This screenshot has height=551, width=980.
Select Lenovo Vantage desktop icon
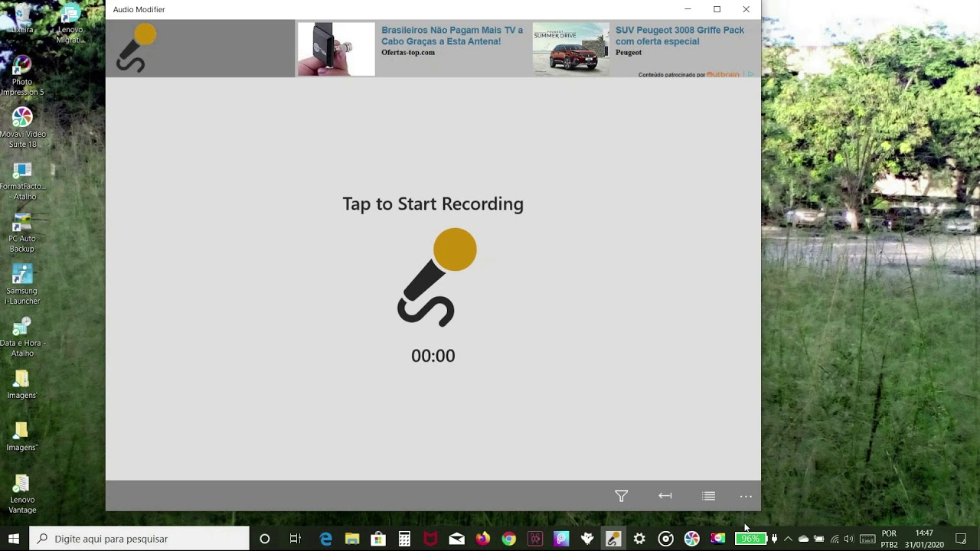pos(22,494)
